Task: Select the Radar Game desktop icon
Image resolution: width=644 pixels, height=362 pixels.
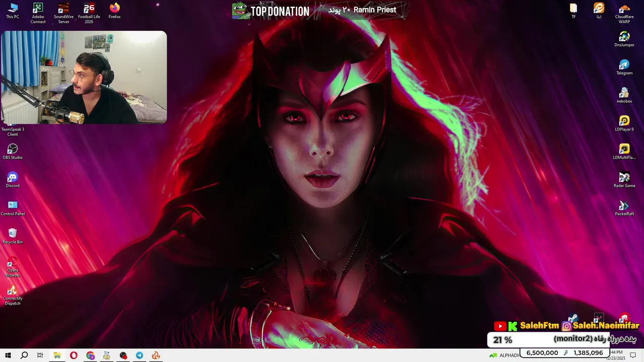Action: 624,180
